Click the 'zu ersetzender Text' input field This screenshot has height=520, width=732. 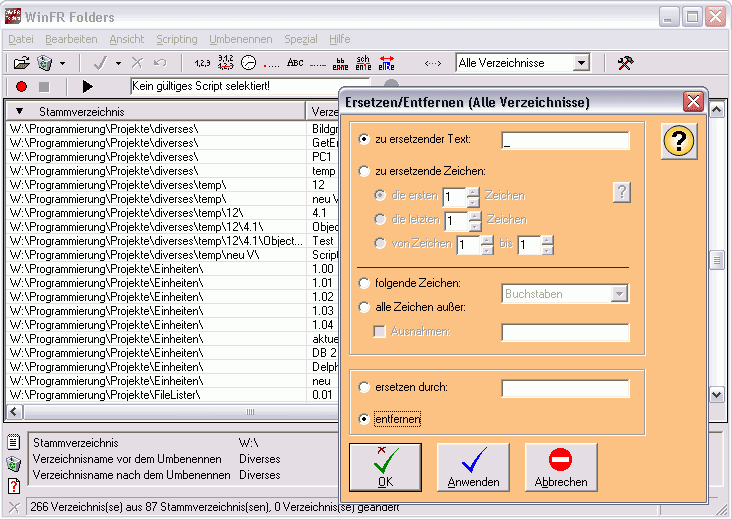click(565, 141)
